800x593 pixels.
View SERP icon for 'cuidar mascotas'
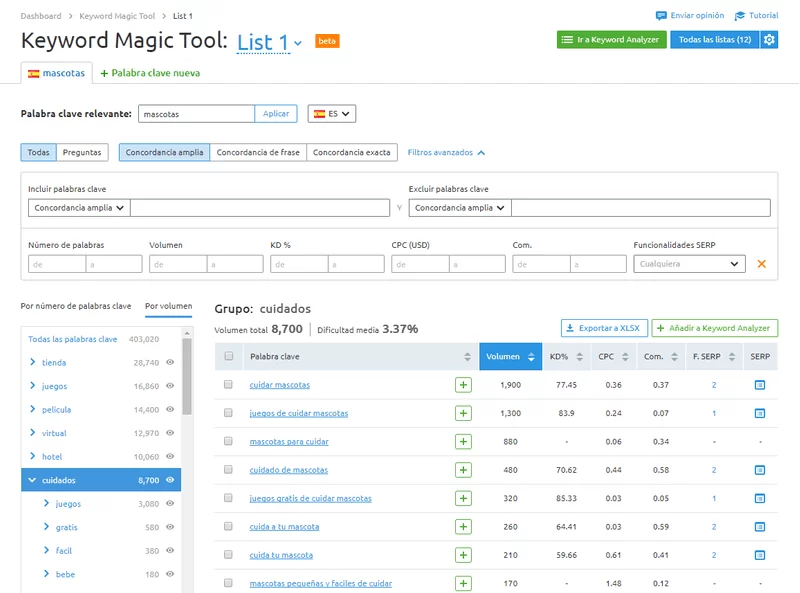pyautogui.click(x=760, y=385)
